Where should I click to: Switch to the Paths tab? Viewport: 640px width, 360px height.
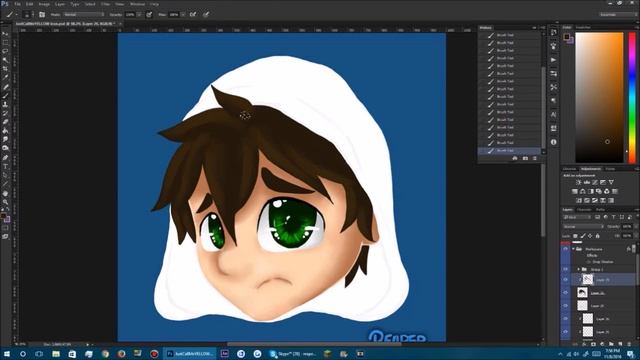(600, 209)
